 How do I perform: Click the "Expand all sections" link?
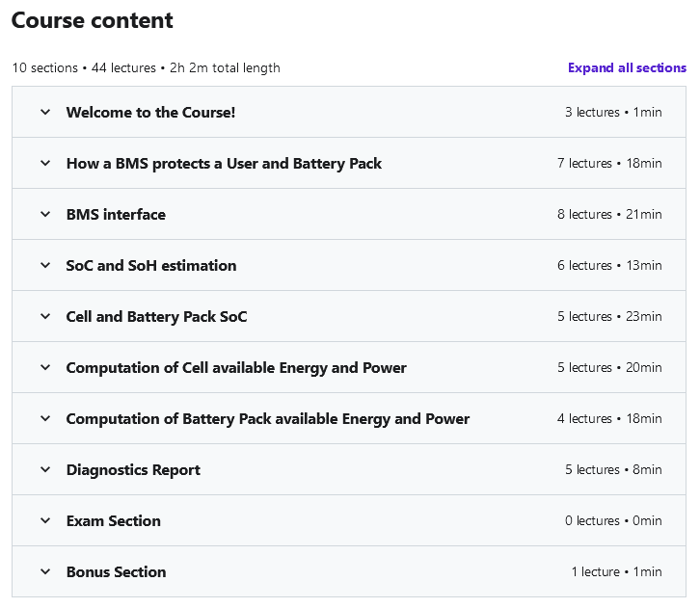pyautogui.click(x=627, y=68)
